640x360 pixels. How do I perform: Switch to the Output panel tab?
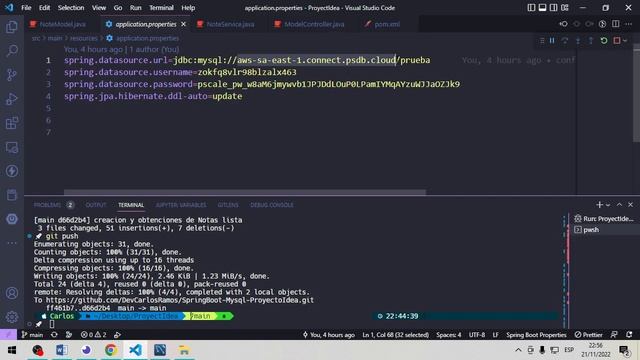[96, 205]
